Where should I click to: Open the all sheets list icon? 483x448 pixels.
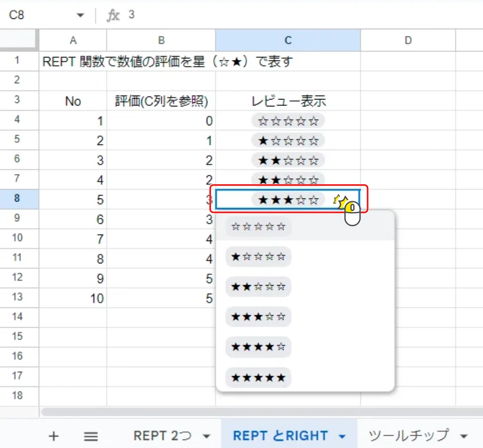click(x=91, y=436)
